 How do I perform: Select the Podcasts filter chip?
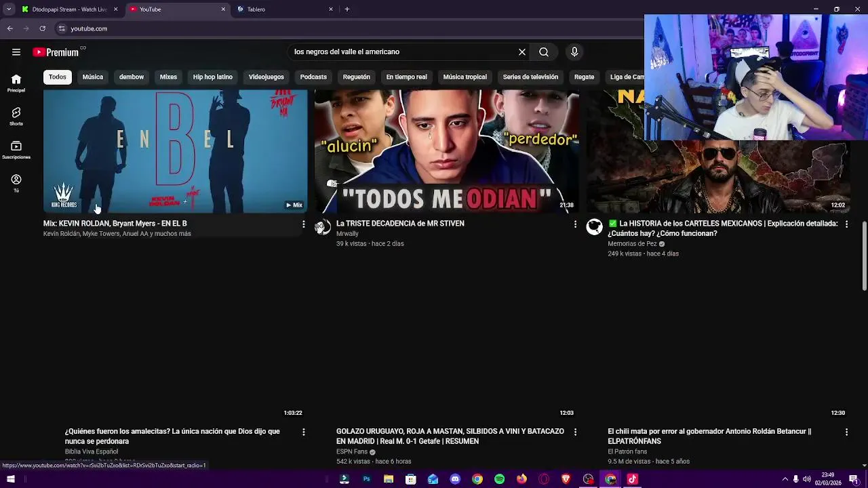click(313, 77)
